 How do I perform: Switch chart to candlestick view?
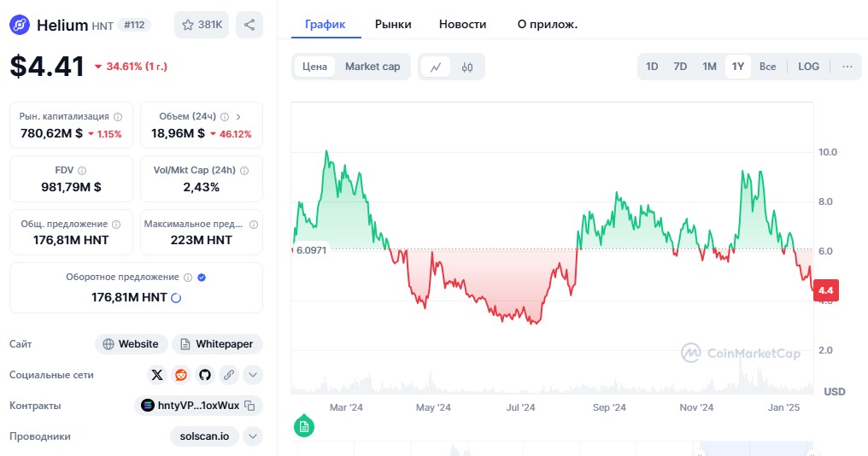click(x=467, y=67)
